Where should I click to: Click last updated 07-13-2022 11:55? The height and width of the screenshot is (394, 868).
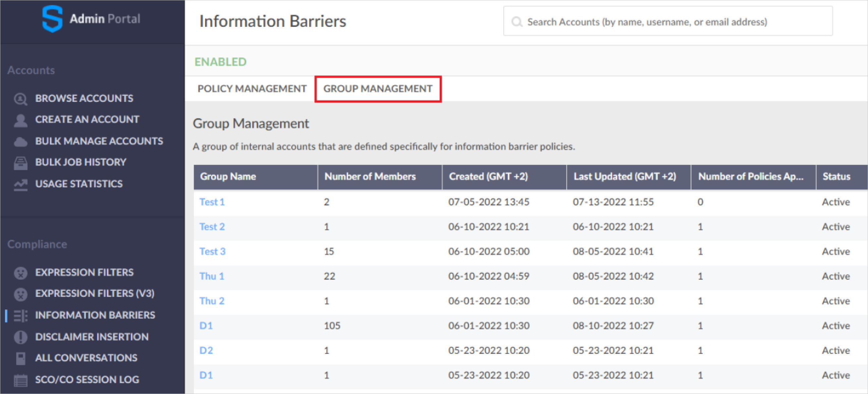[613, 202]
